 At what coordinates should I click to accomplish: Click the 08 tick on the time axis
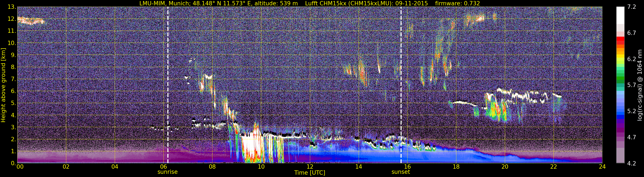tap(212, 167)
